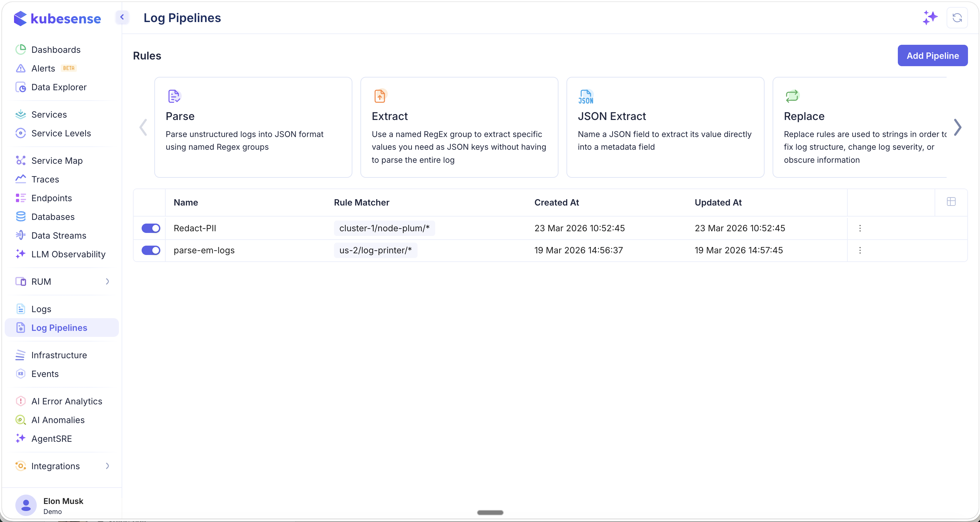Collapse the sidebar using the back chevron
The height and width of the screenshot is (522, 980).
(x=122, y=17)
